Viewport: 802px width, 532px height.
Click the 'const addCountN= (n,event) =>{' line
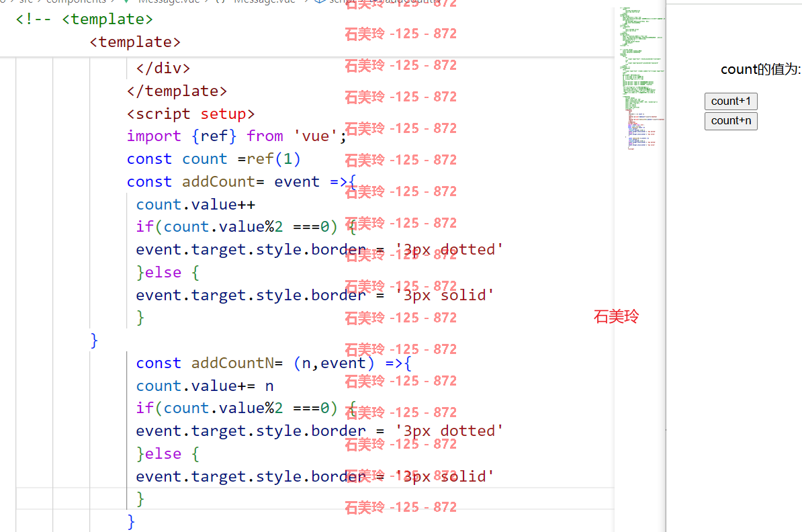[x=273, y=363]
